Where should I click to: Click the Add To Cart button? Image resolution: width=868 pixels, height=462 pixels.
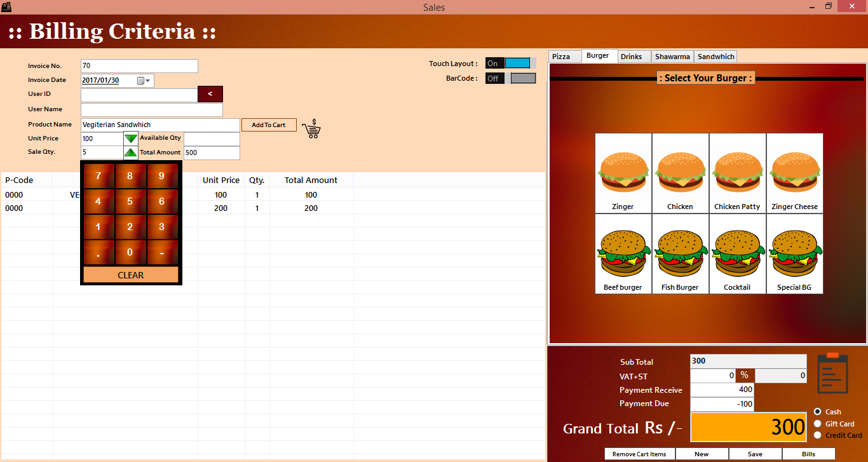pos(269,125)
